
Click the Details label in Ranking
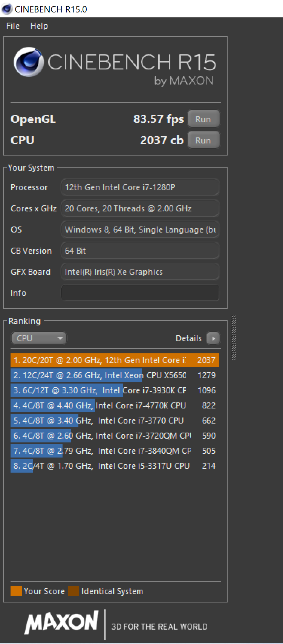tap(189, 338)
